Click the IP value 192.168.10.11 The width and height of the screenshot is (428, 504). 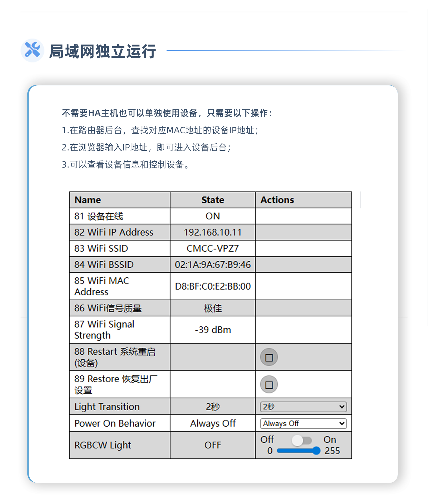[x=213, y=232]
